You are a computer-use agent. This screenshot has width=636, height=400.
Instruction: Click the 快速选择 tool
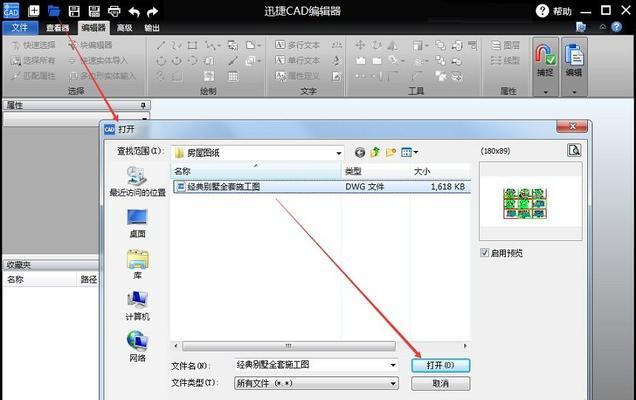(x=33, y=45)
